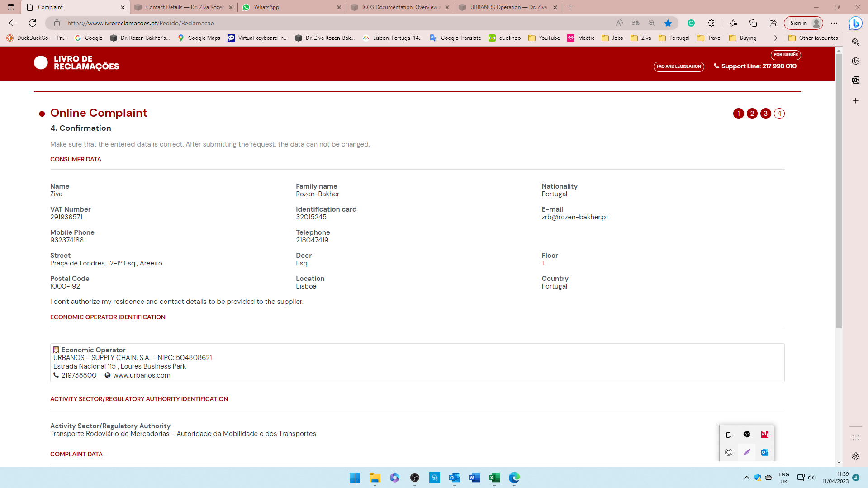Click the Sign in button
This screenshot has width=868, height=488.
pyautogui.click(x=803, y=23)
